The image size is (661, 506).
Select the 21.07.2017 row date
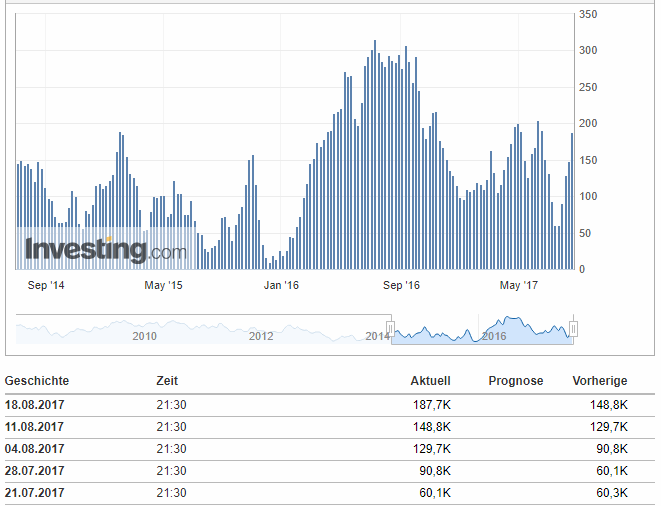[35, 492]
